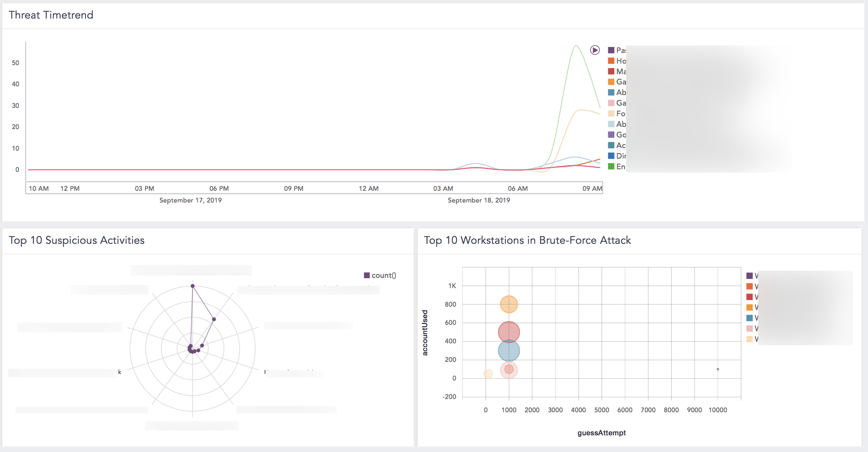The image size is (868, 452).
Task: Click the large red bubble near 500 accountUsed
Action: click(x=509, y=332)
